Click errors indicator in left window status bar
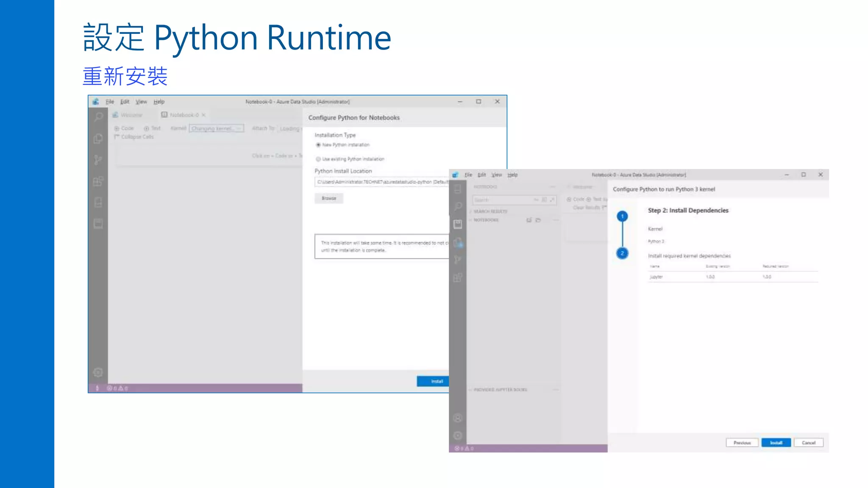The image size is (868, 488). pos(111,388)
